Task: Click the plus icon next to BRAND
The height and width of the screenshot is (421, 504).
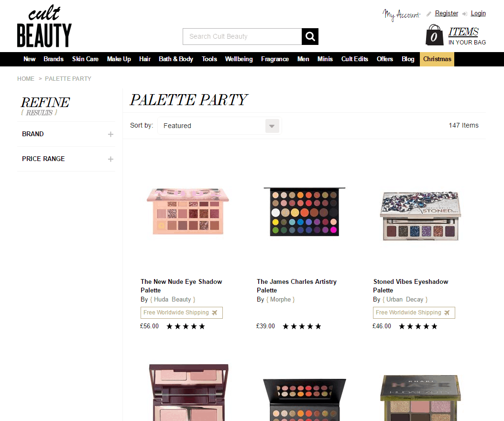Action: click(x=110, y=134)
